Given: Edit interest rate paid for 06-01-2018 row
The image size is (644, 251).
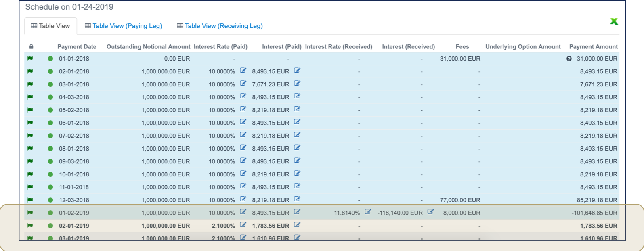Looking at the screenshot, I should [x=243, y=122].
